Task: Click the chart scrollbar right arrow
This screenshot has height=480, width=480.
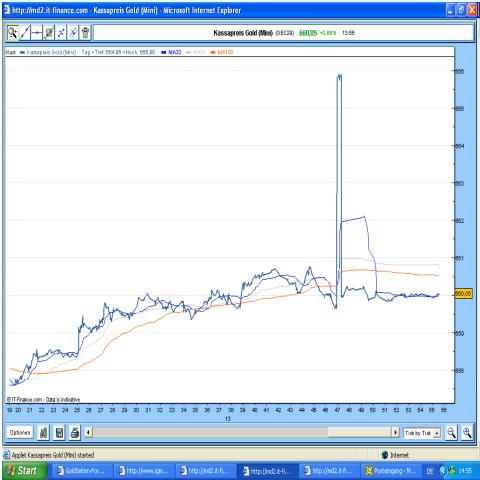Action: click(x=395, y=433)
